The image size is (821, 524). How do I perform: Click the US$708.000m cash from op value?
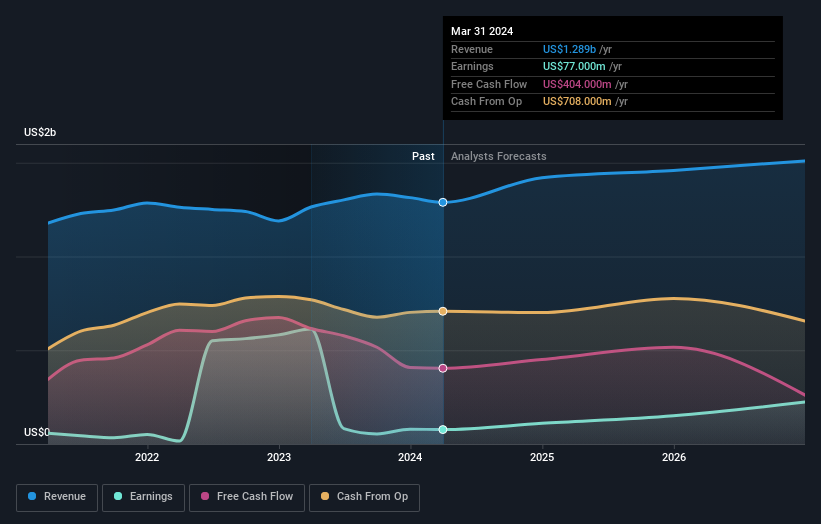(577, 102)
